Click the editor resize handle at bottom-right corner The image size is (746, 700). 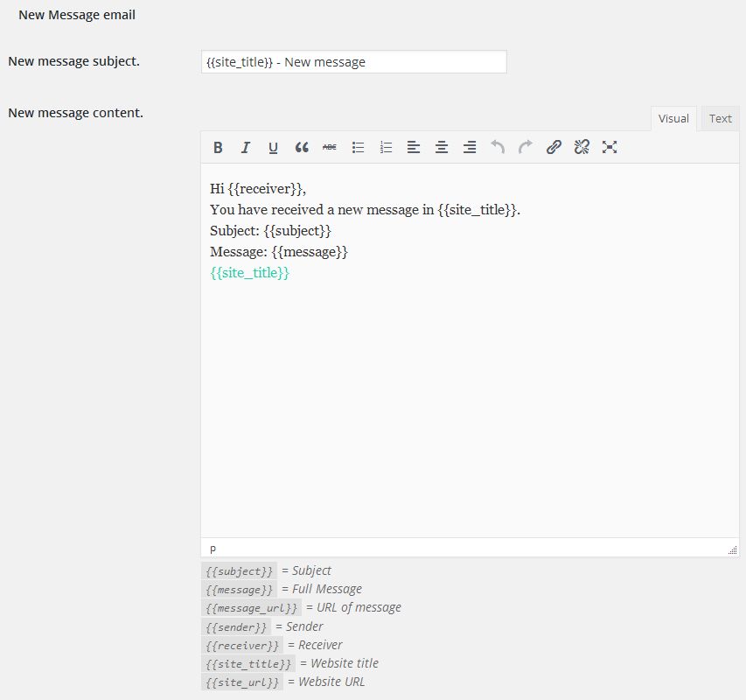point(732,549)
